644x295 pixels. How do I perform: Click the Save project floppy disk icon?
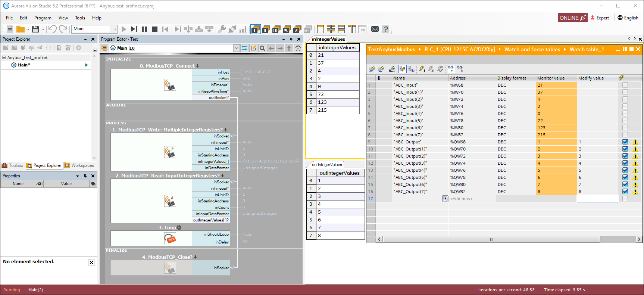35,29
